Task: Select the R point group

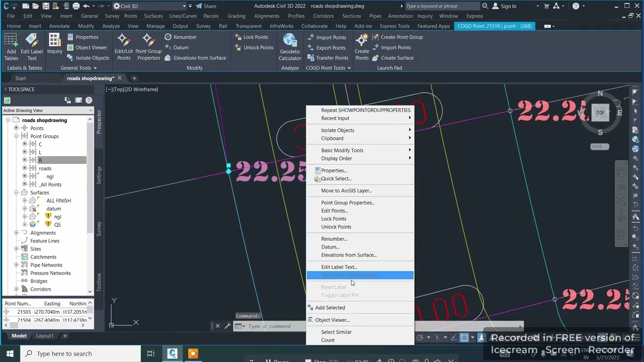Action: [40, 160]
